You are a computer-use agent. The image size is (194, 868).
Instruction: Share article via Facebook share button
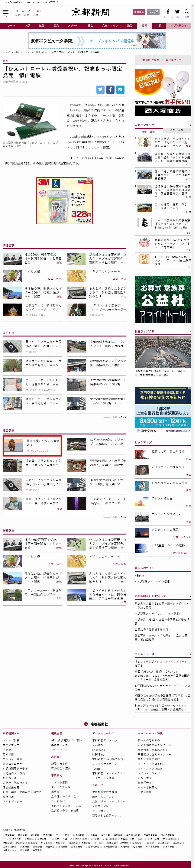[x=110, y=89]
